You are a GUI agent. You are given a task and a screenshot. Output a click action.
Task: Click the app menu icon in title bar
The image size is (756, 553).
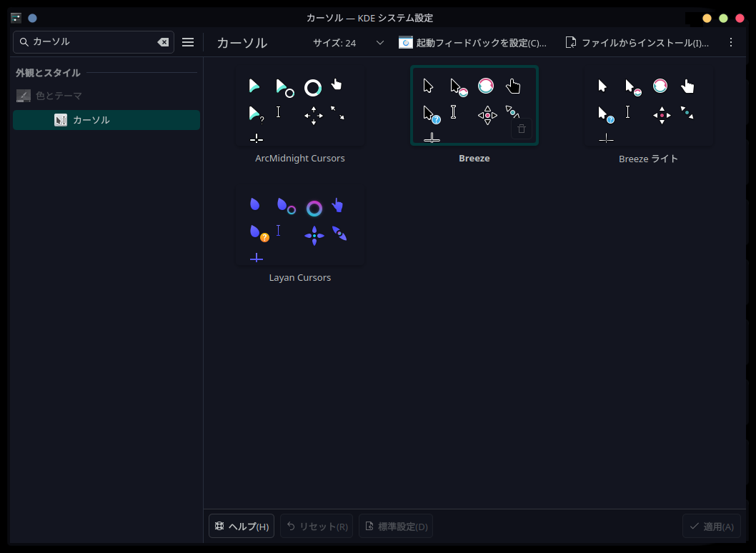[16, 19]
